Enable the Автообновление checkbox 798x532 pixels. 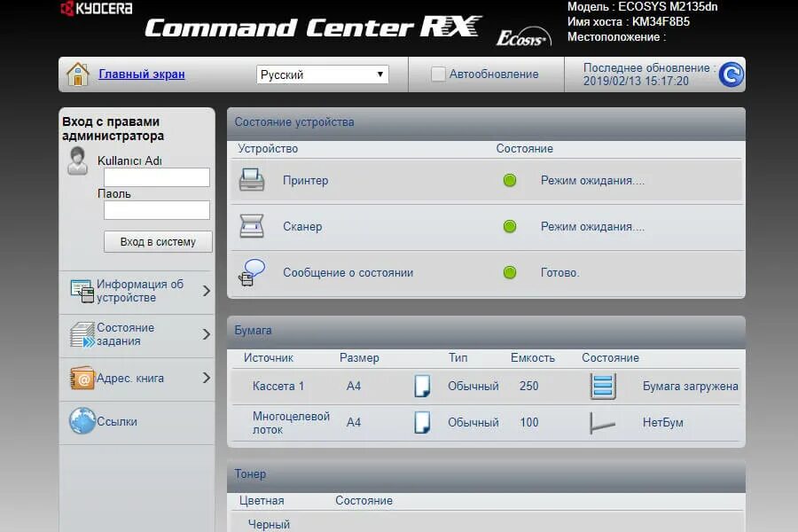(x=438, y=74)
